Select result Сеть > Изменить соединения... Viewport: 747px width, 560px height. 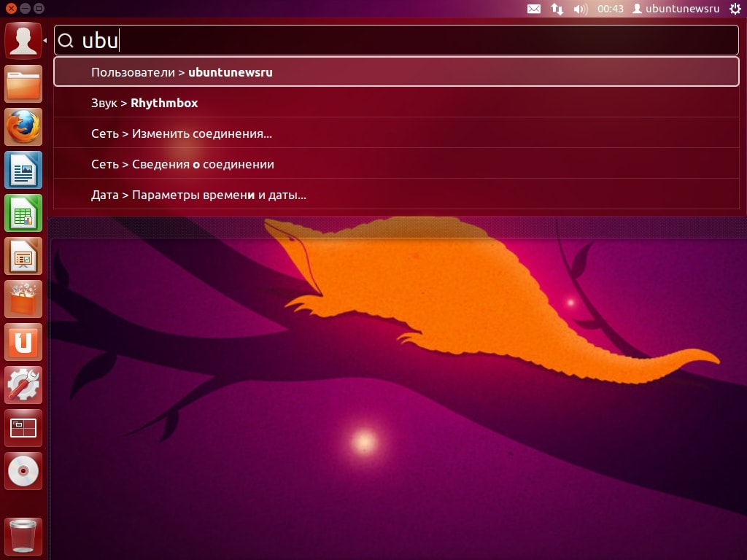click(x=396, y=133)
